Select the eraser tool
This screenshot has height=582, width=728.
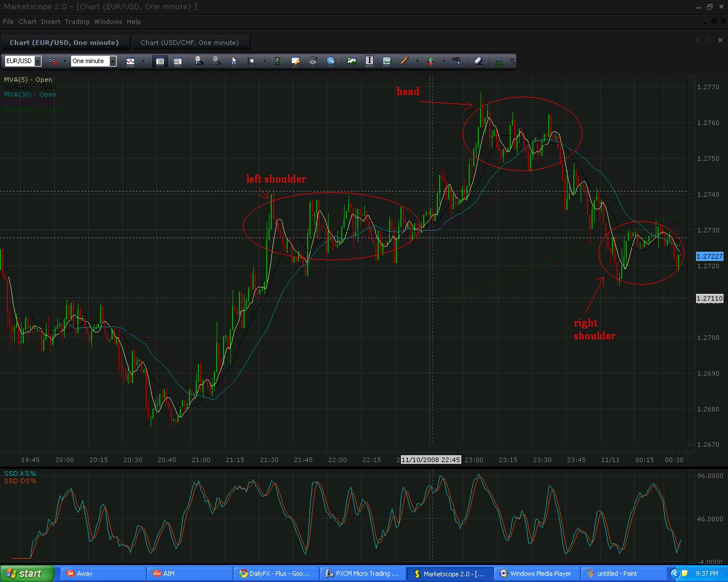478,61
